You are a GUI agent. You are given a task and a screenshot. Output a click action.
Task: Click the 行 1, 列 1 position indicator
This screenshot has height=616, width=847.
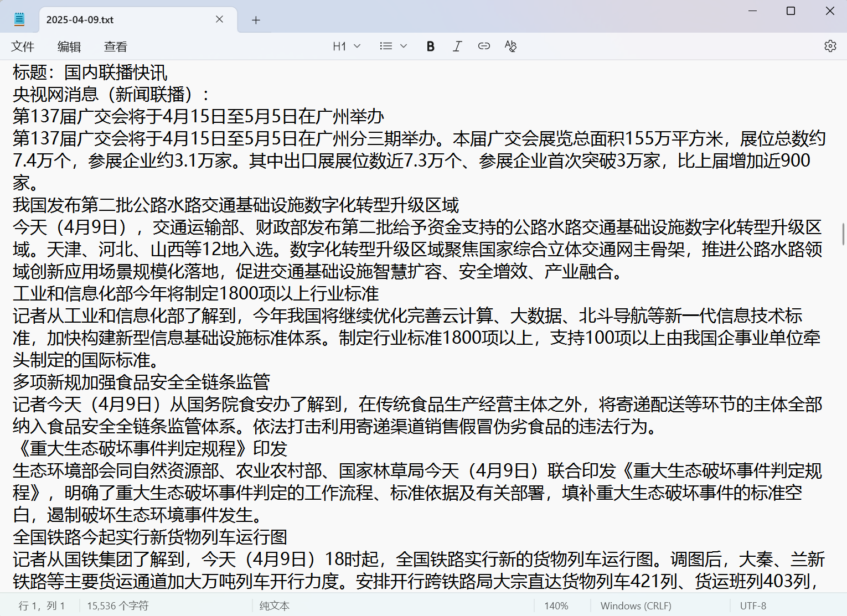pyautogui.click(x=42, y=606)
